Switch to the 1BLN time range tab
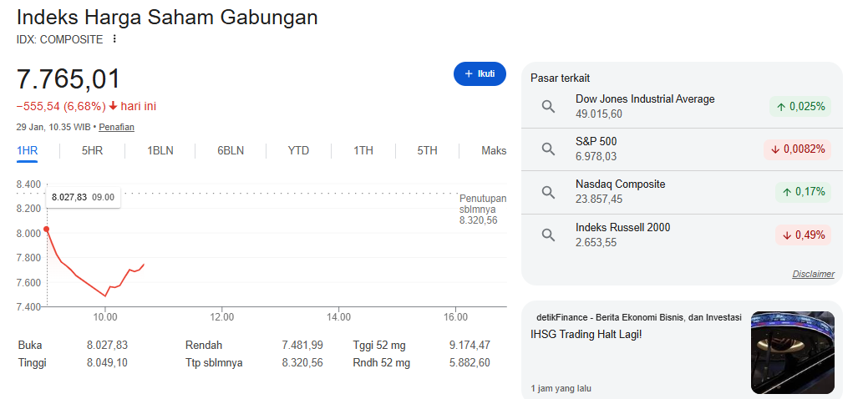 [160, 150]
